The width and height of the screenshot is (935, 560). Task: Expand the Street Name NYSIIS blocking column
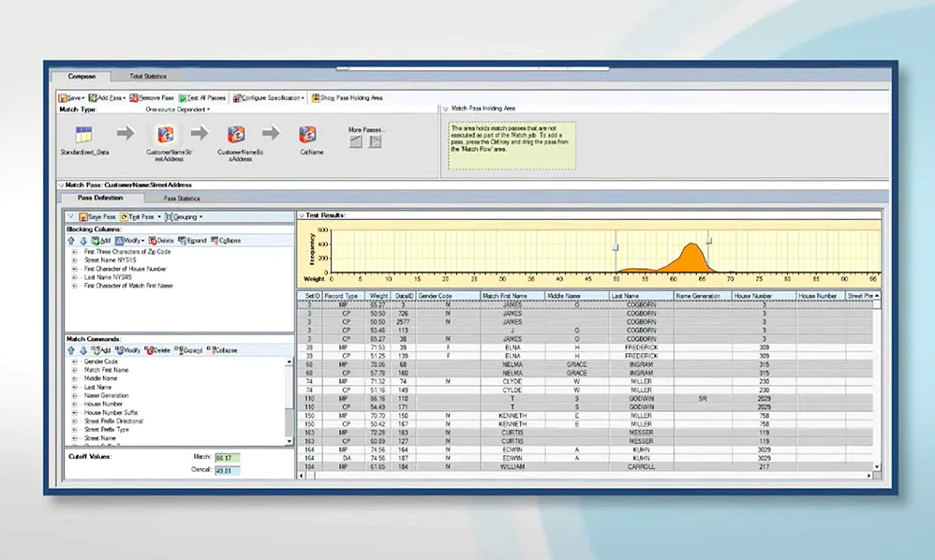(74, 260)
